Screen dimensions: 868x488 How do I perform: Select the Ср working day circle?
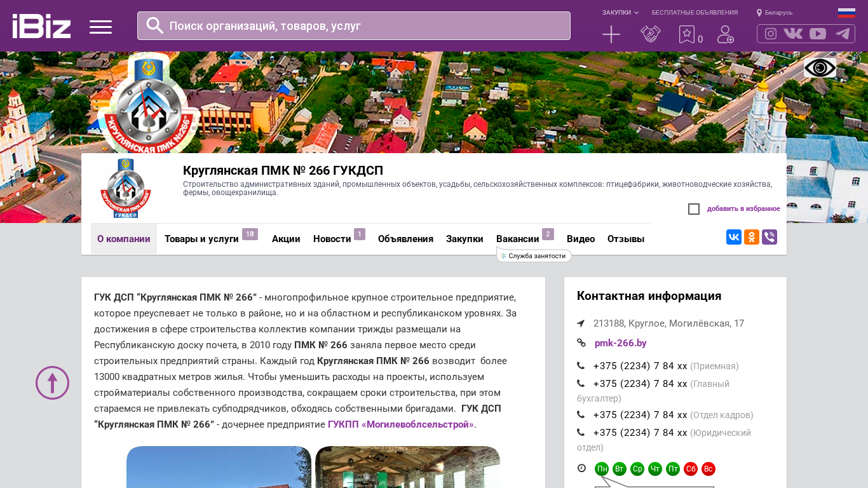coord(637,469)
